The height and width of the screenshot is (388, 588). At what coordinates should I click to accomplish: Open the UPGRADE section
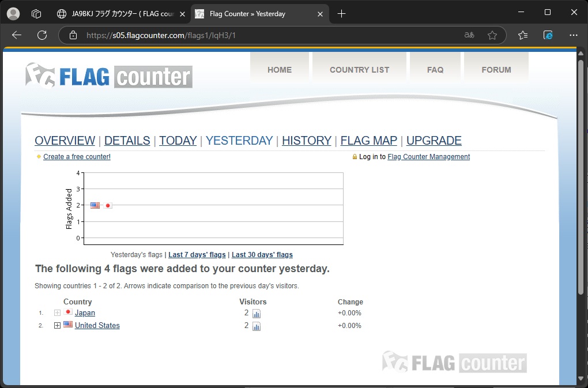click(x=434, y=141)
